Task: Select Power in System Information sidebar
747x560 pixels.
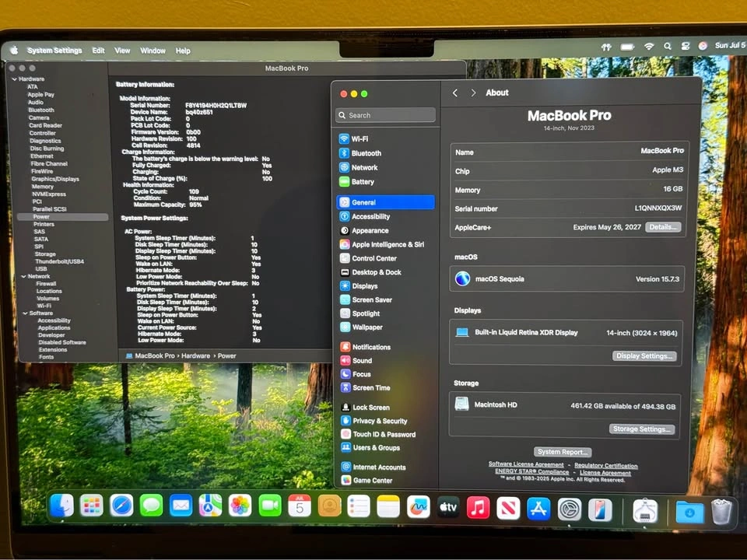Action: pyautogui.click(x=62, y=217)
